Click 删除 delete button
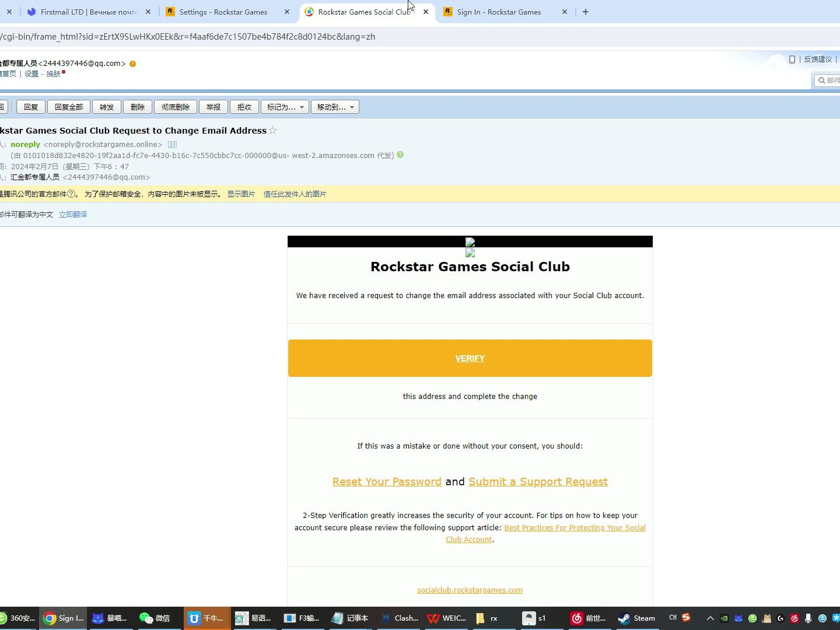This screenshot has height=630, width=840. tap(138, 107)
